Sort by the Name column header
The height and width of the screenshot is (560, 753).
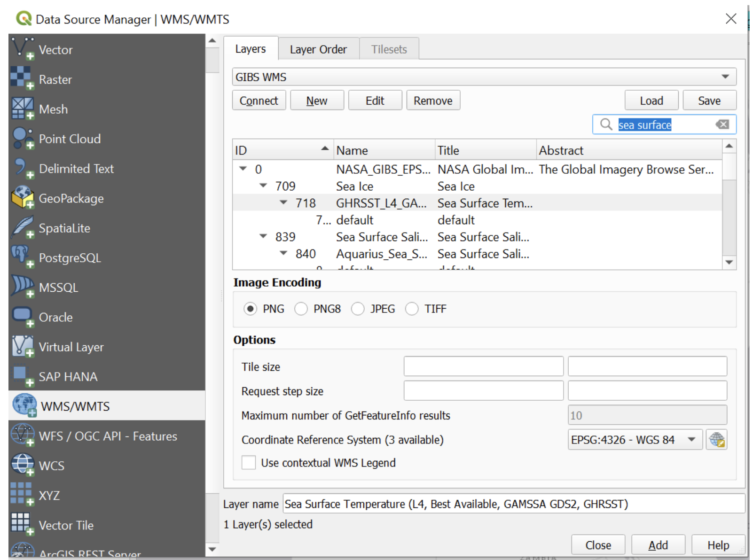[x=384, y=150]
